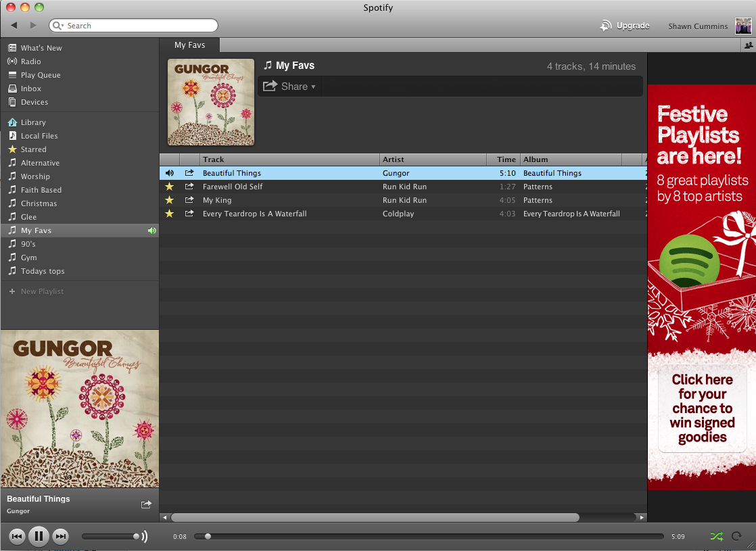Go forward with the right navigation arrow
Screen dimensions: 756x551
33,25
